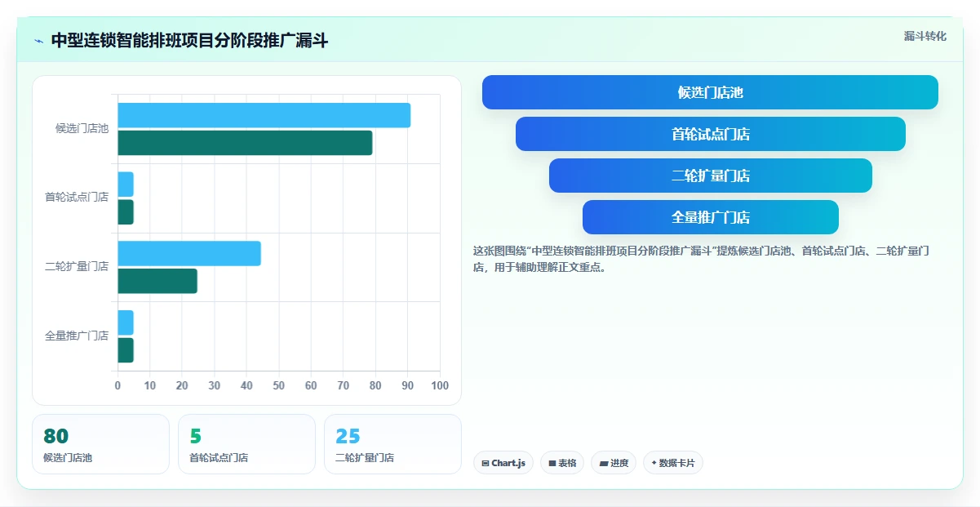The image size is (980, 507).
Task: Select the 首轮试点门店 funnel stage
Action: [710, 134]
